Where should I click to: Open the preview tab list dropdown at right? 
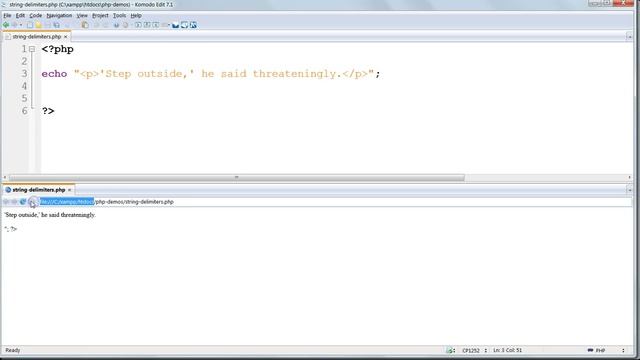[x=629, y=190]
